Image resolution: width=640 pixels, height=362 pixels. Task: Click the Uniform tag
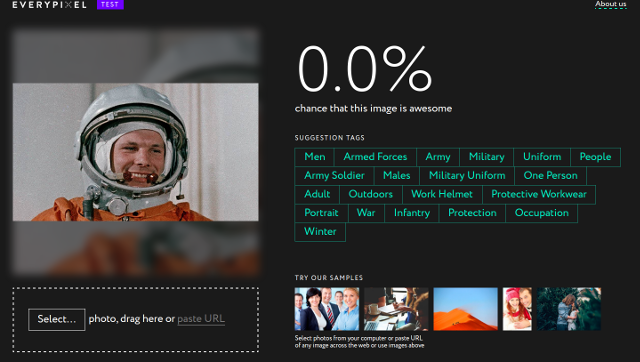click(542, 157)
